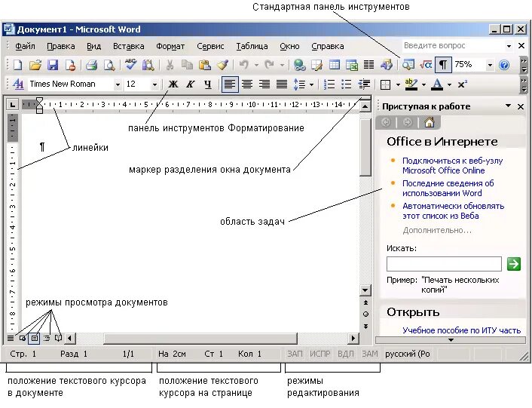The image size is (532, 408).
Task: Save the document using the floppy icon
Action: pyautogui.click(x=53, y=65)
